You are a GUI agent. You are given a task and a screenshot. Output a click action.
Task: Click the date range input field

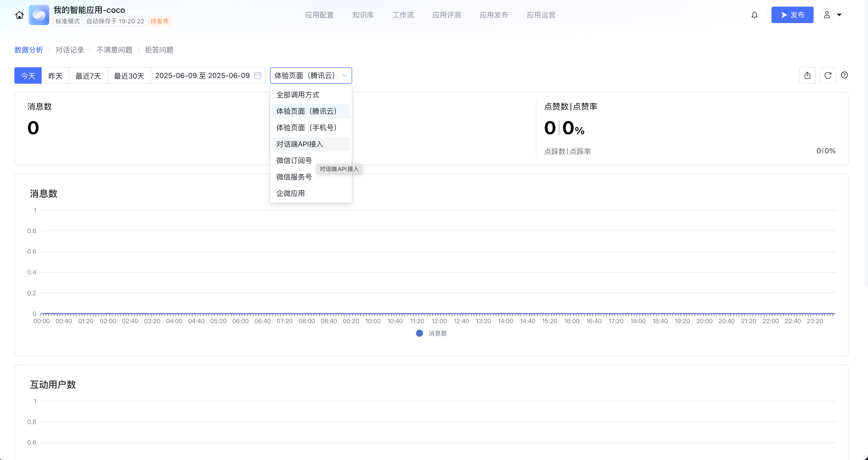click(x=202, y=75)
